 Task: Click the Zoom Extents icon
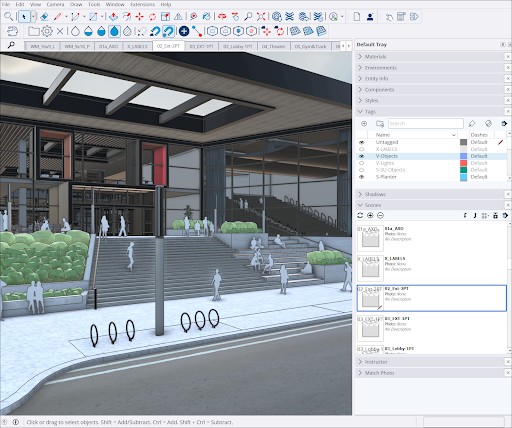point(261,16)
